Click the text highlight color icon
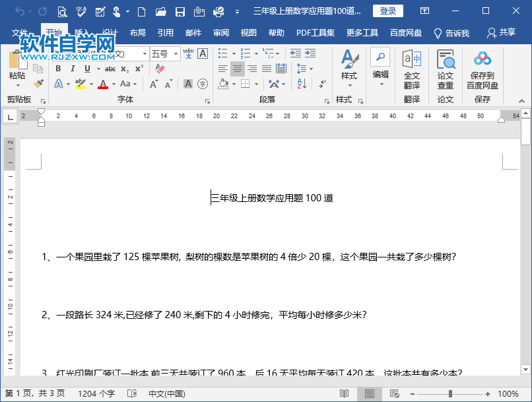The image size is (532, 402). tap(80, 83)
